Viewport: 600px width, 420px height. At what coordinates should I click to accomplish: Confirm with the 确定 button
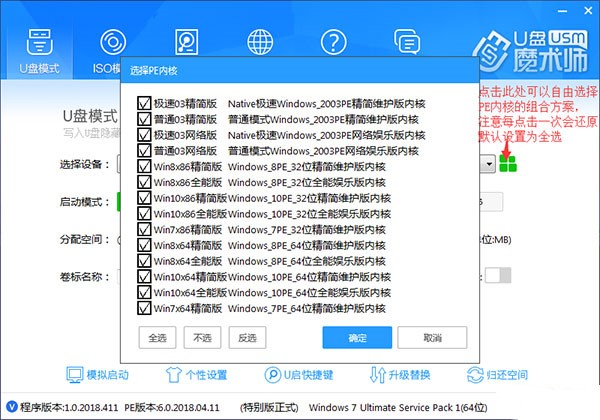coord(357,337)
